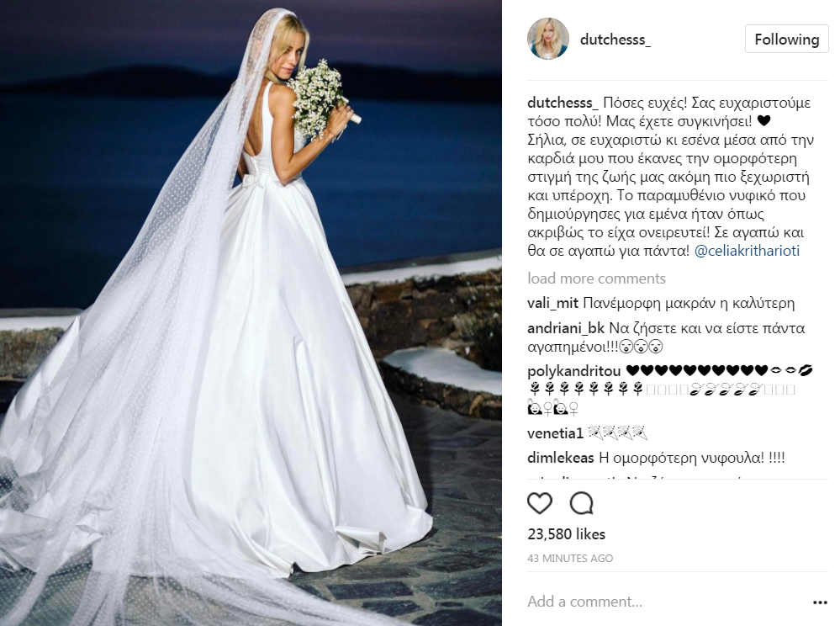
Task: Expand load more comments
Action: 596,279
